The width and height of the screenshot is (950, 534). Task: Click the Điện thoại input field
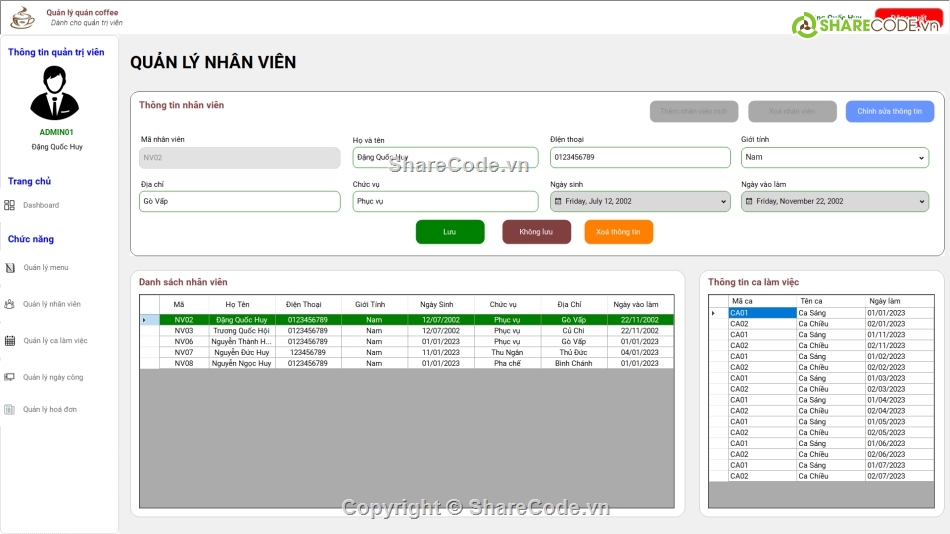tap(640, 158)
